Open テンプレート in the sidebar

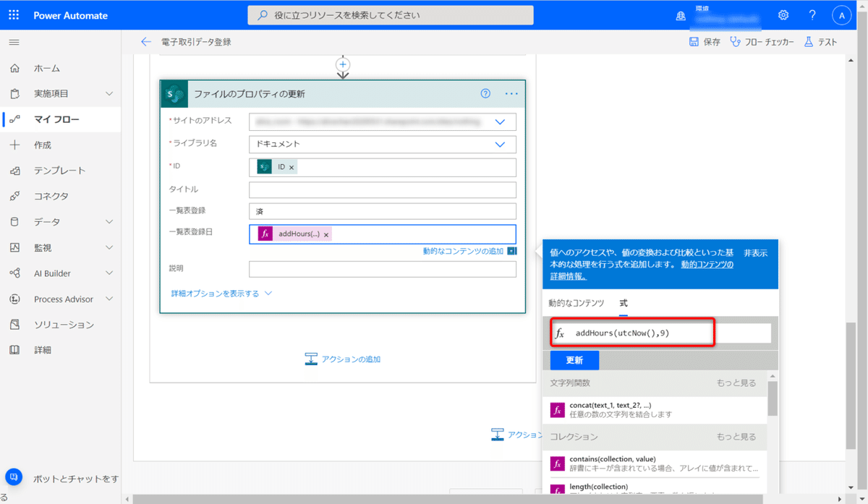[x=60, y=171]
